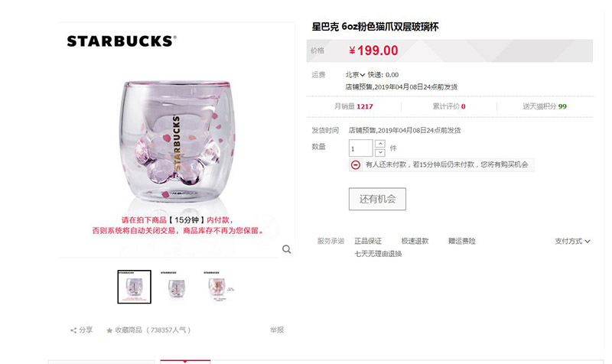Expand the 北京 shipping location dropdown
This screenshot has height=364, width=612.
355,74
